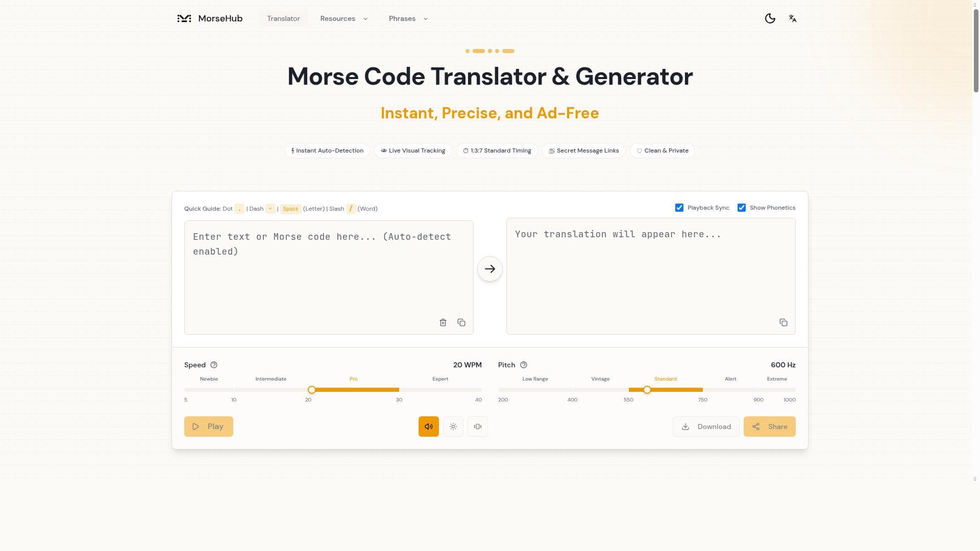
Task: Click the Share button
Action: pyautogui.click(x=770, y=427)
